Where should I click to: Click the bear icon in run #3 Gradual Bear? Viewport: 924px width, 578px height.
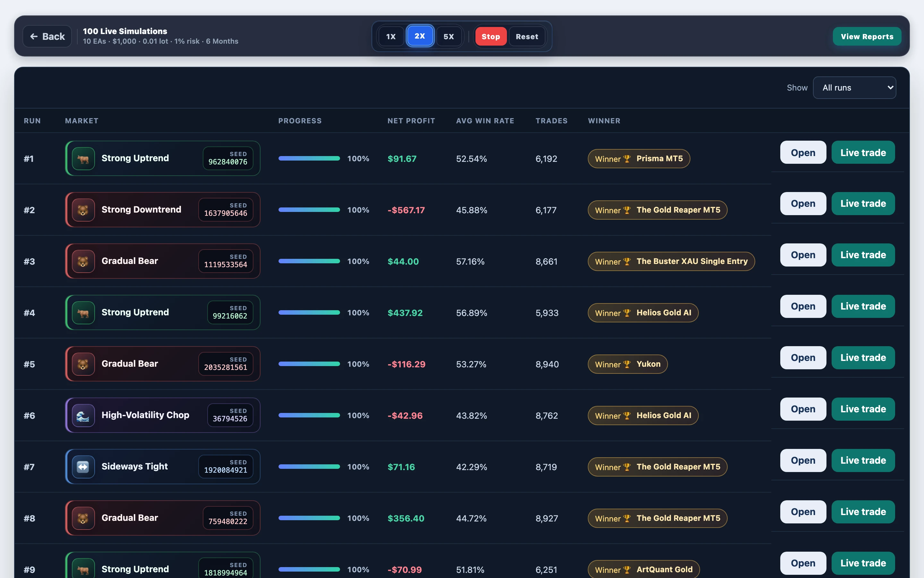83,261
